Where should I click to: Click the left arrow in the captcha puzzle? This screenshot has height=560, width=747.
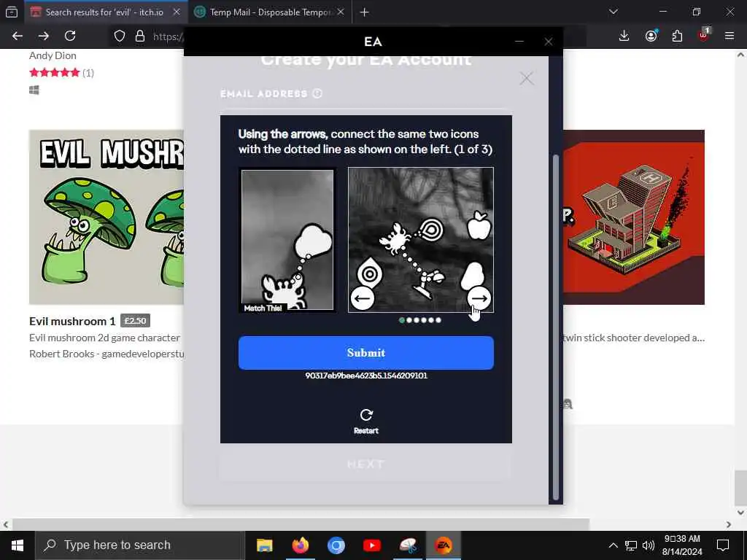pos(363,298)
